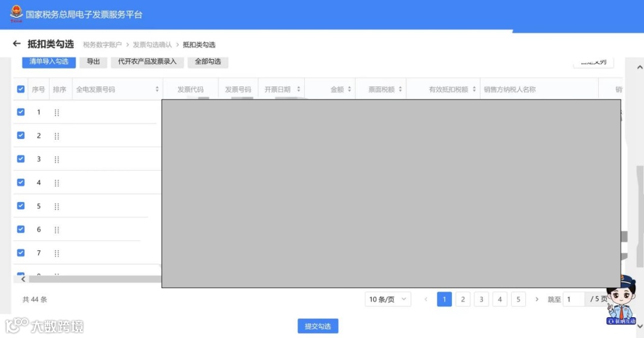Viewport: 644px width, 338px height.
Task: Click 发票号码 column header
Action: click(238, 89)
